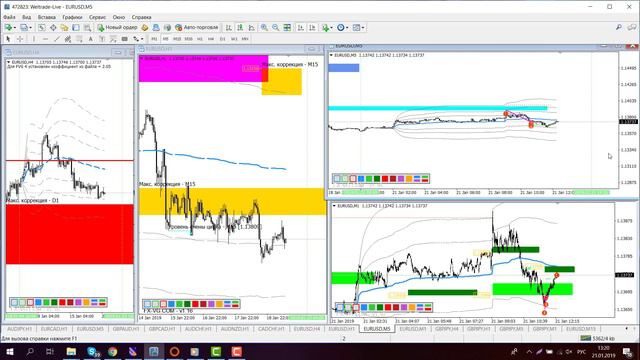
Task: Toggle the Авто-торговля button
Action: point(197,28)
